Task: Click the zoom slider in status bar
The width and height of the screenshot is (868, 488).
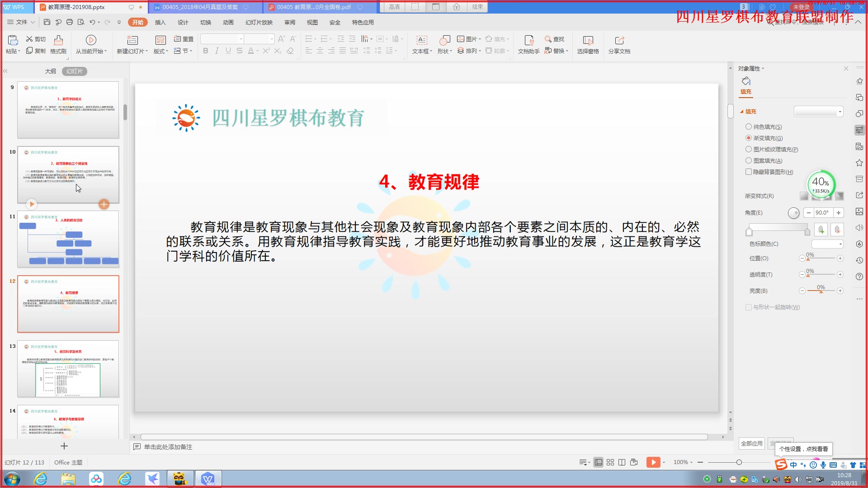Action: tap(739, 462)
